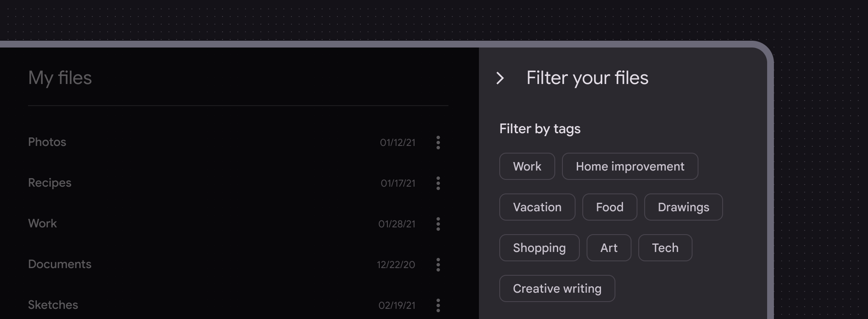Open the Sketches folder
This screenshot has width=868, height=319.
(53, 305)
